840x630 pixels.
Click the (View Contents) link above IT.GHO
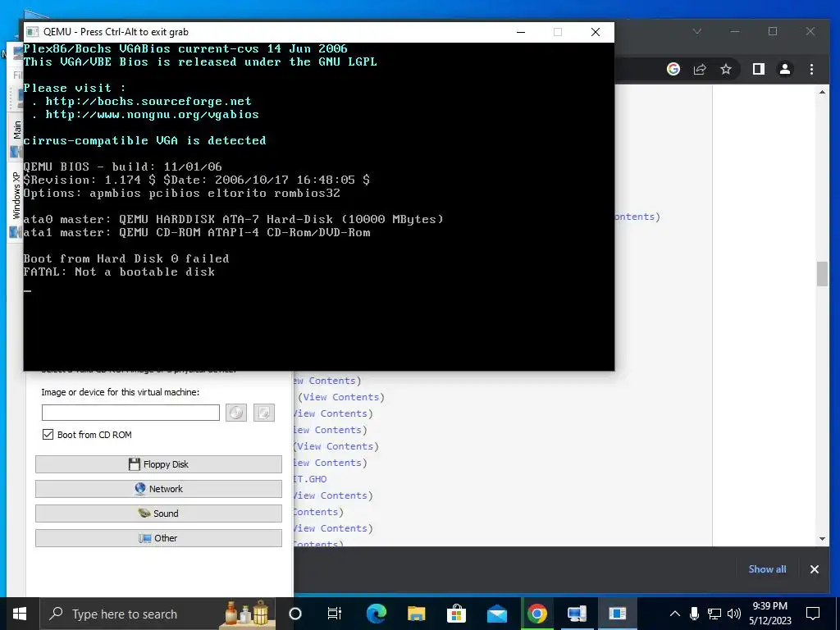tap(331, 463)
